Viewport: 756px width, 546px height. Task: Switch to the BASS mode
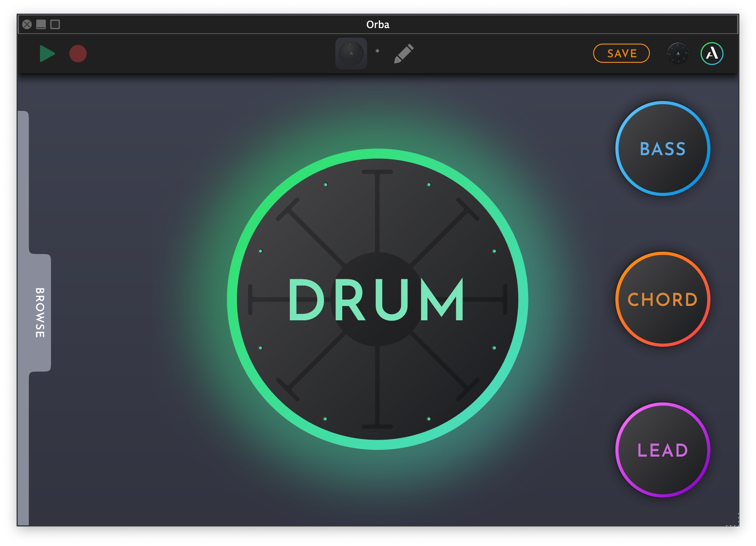(663, 149)
